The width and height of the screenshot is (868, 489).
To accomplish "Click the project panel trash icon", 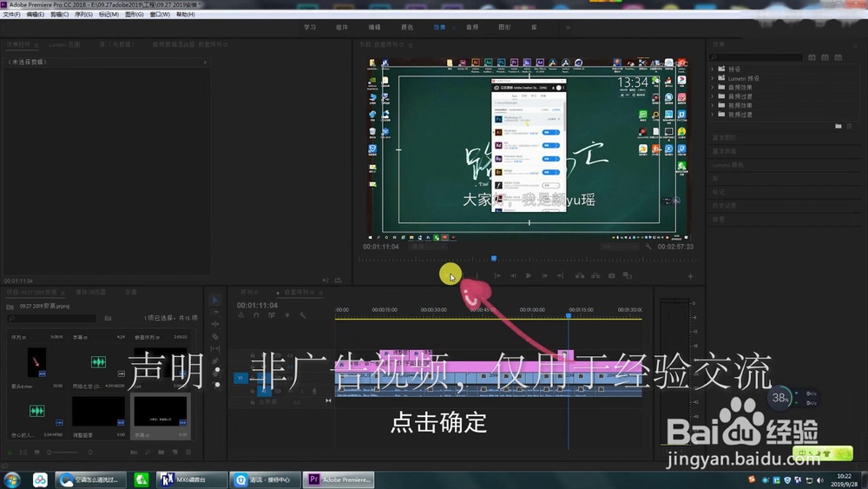I will click(x=188, y=453).
